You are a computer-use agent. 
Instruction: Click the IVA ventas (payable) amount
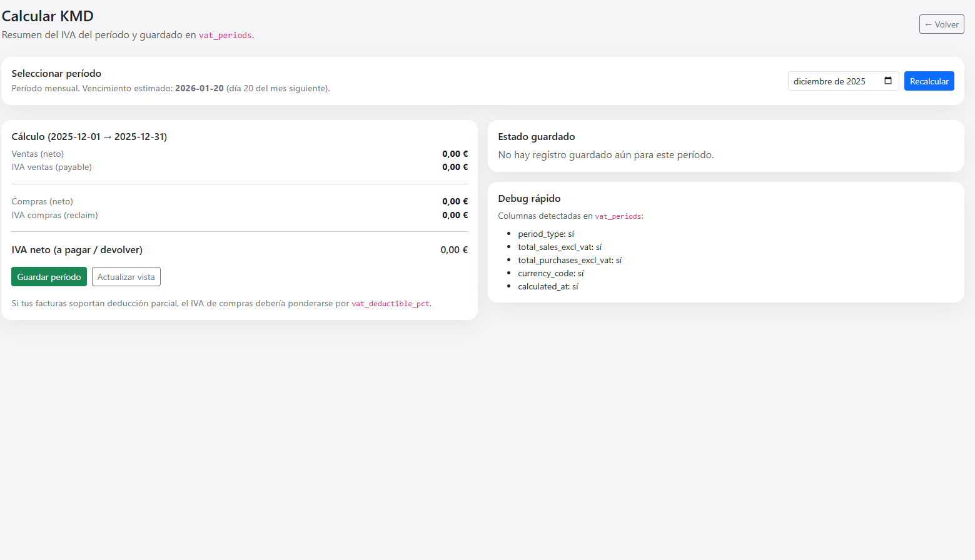tap(455, 167)
